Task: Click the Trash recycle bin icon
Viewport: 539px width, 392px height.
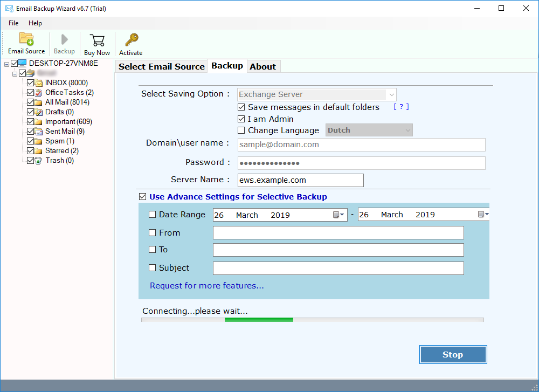Action: (x=38, y=161)
